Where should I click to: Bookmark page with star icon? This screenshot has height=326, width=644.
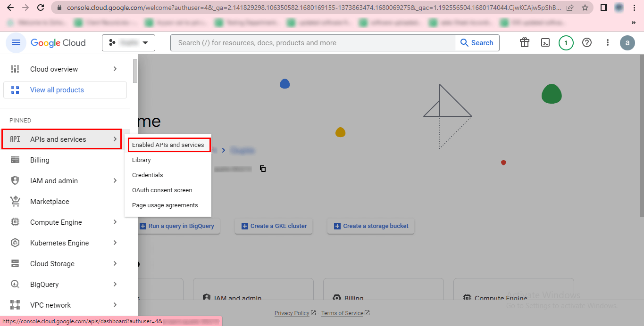585,8
